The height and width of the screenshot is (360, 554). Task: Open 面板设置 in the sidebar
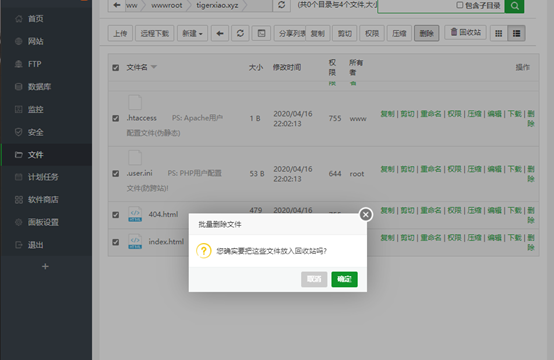[43, 222]
